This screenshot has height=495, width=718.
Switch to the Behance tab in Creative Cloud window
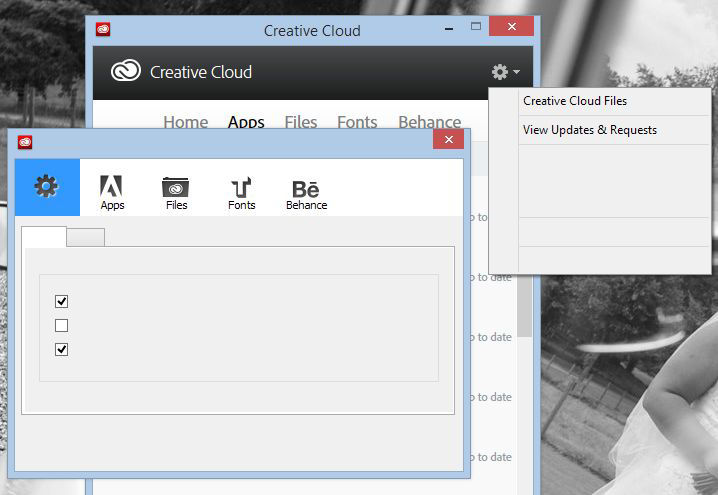point(430,121)
